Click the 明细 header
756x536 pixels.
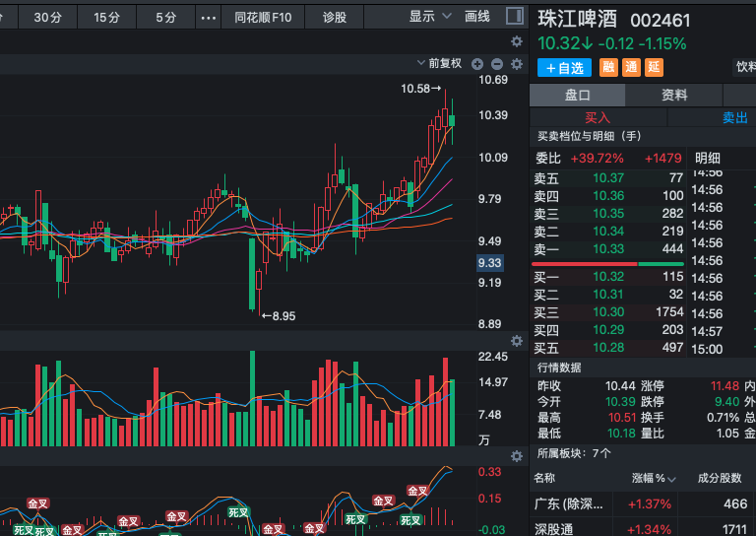pyautogui.click(x=708, y=158)
